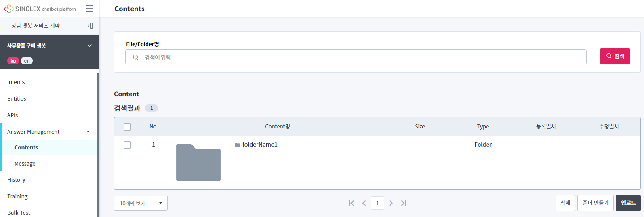Image resolution: width=644 pixels, height=217 pixels.
Task: Click the exit icon beside service contract
Action: pos(89,26)
